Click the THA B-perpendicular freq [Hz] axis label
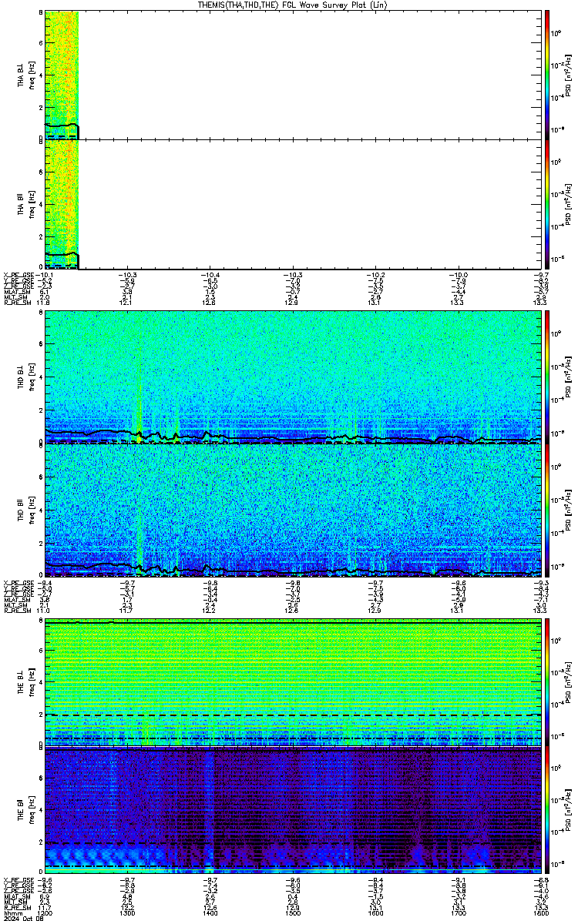Screen dimensions: 578x924 (32, 75)
